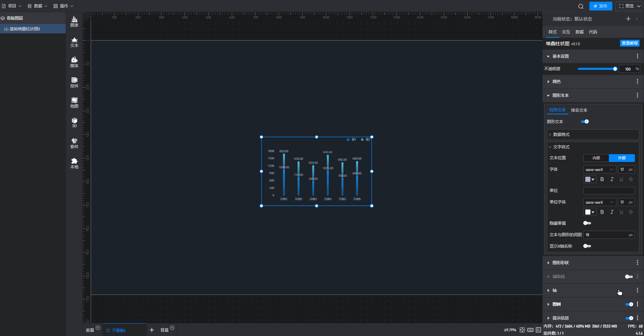
Task: Open the console terminal icon in the status bar
Action: pos(538,330)
